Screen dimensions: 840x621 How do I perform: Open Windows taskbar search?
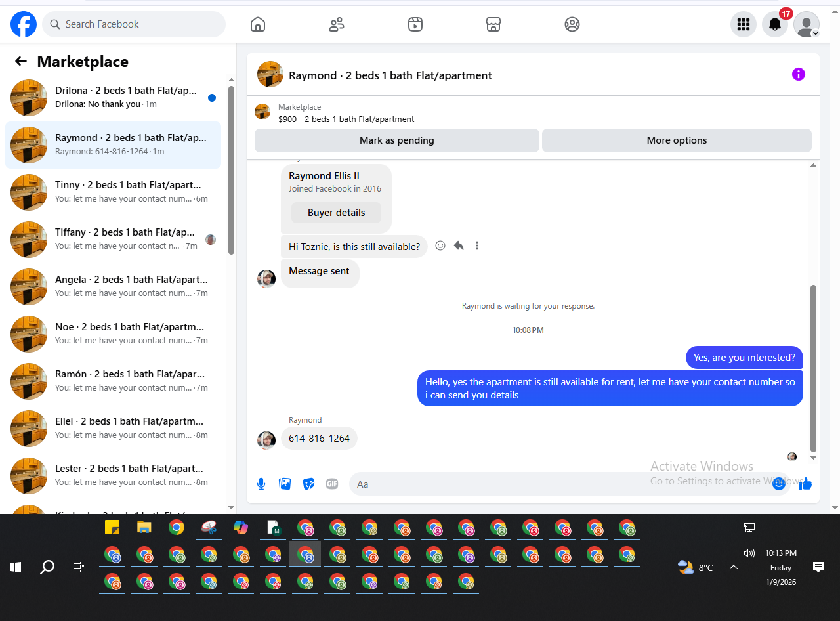tap(47, 567)
